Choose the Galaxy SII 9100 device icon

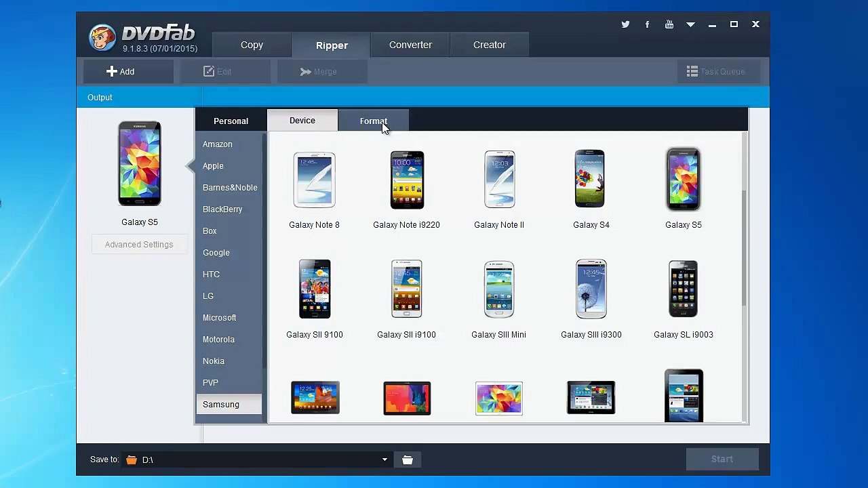click(315, 289)
